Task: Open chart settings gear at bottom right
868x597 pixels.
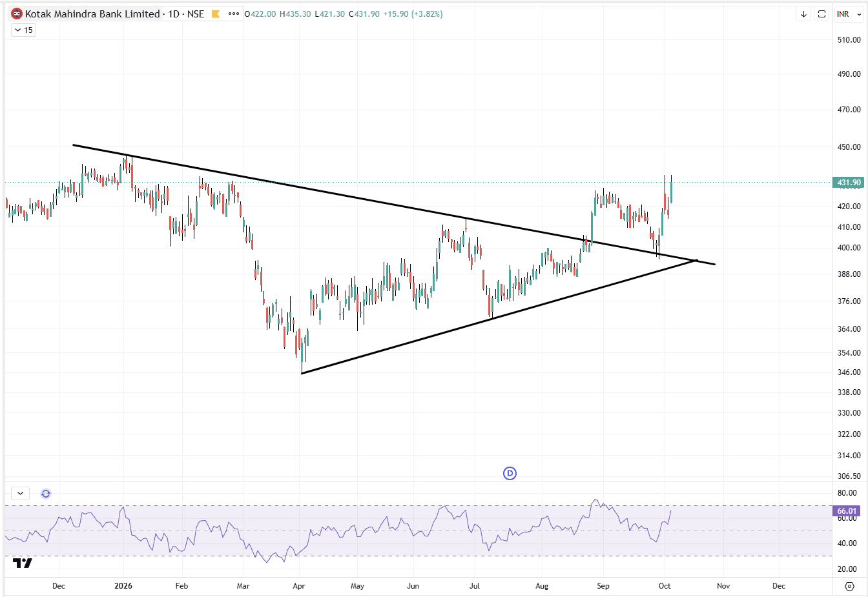Action: [x=850, y=586]
